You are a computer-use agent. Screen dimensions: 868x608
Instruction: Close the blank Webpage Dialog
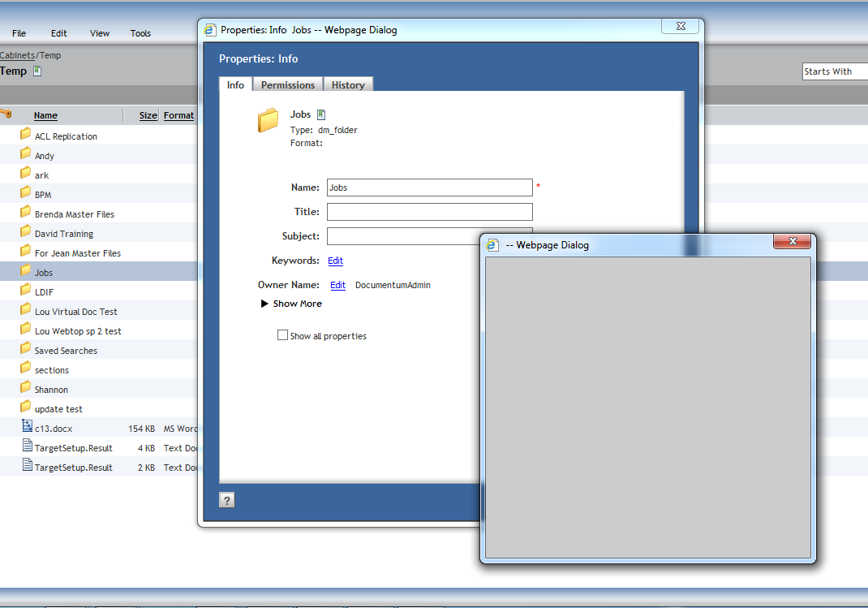[793, 241]
